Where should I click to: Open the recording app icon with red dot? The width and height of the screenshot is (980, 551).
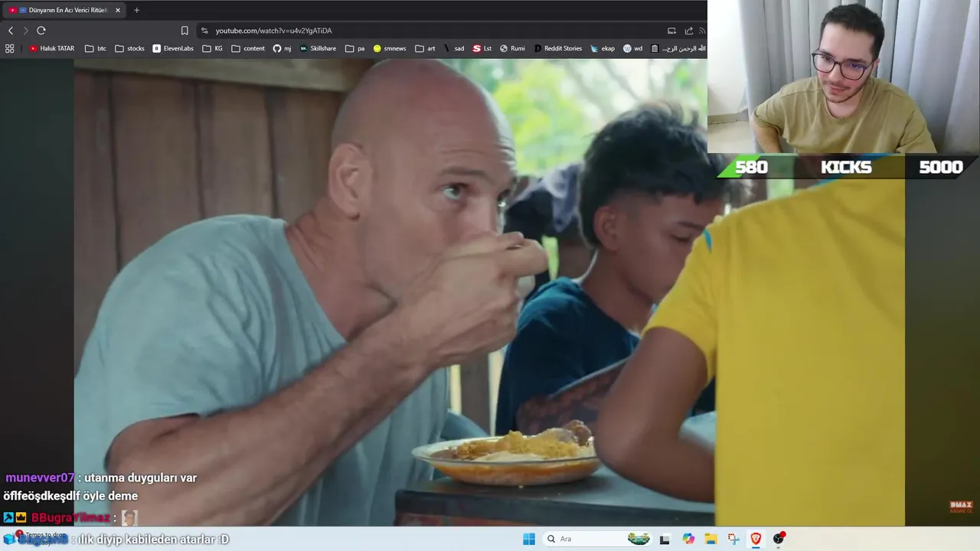tap(779, 539)
